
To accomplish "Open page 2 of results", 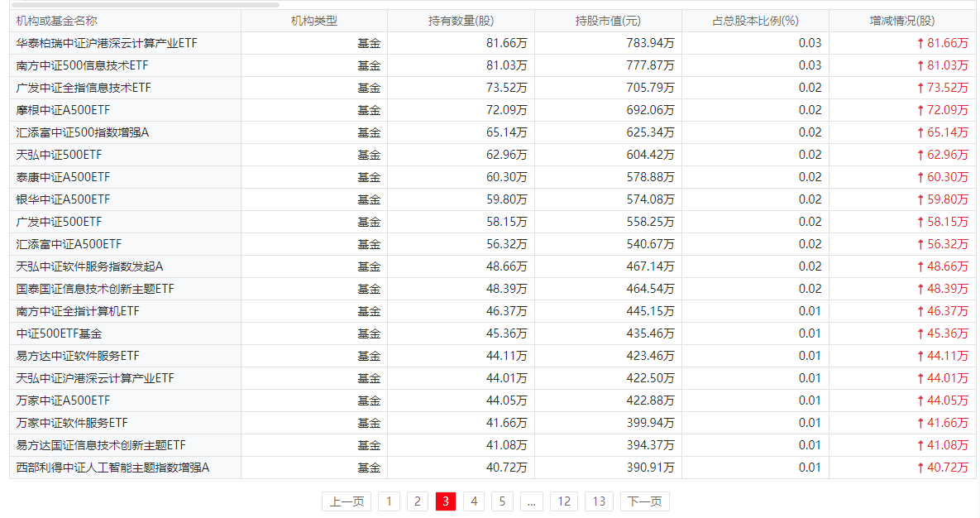I will 418,501.
